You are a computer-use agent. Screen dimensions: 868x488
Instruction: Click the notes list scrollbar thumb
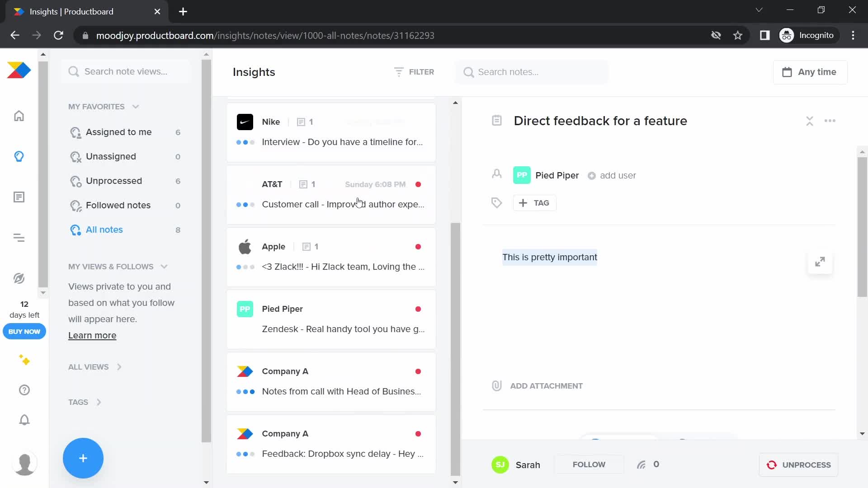(x=455, y=349)
